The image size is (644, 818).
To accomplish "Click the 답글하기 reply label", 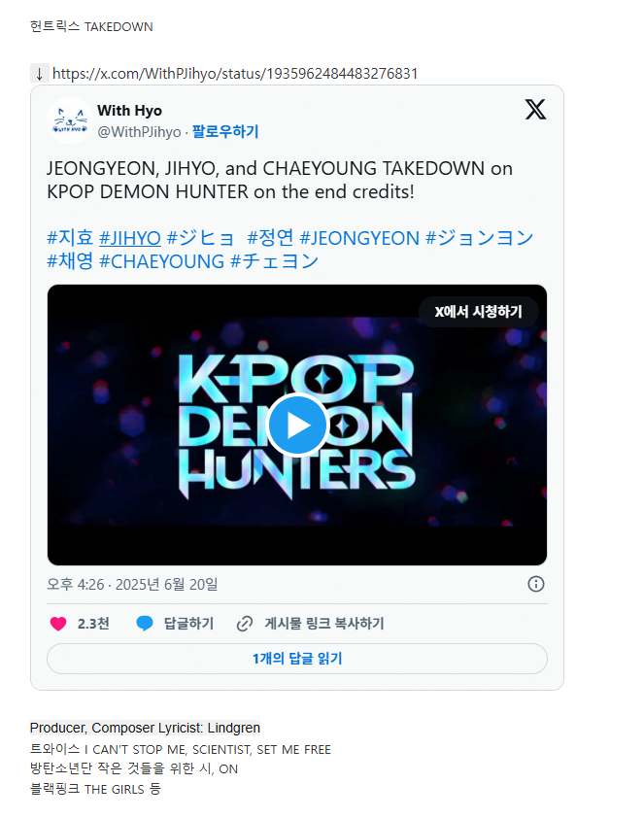I will 188,624.
